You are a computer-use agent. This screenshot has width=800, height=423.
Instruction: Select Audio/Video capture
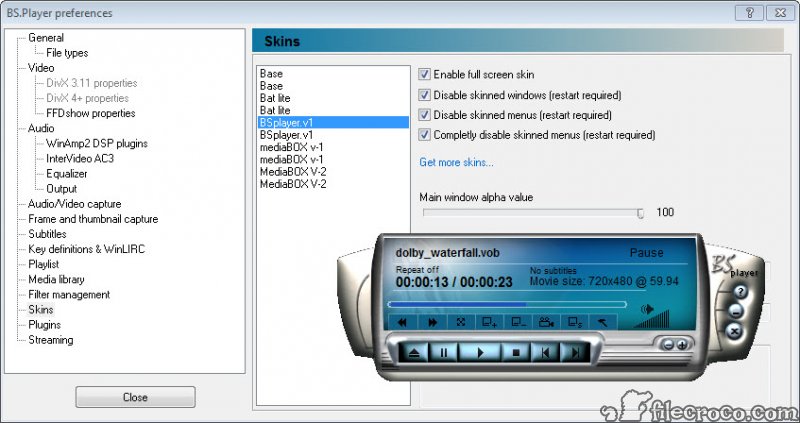[74, 204]
